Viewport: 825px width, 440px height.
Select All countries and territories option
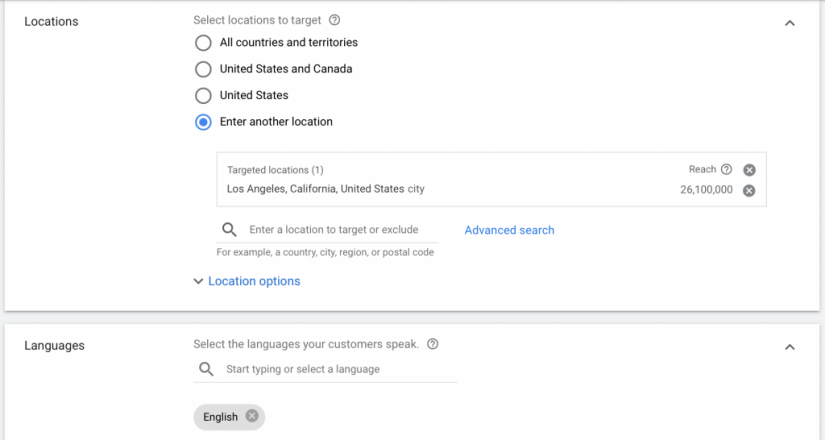pyautogui.click(x=203, y=43)
